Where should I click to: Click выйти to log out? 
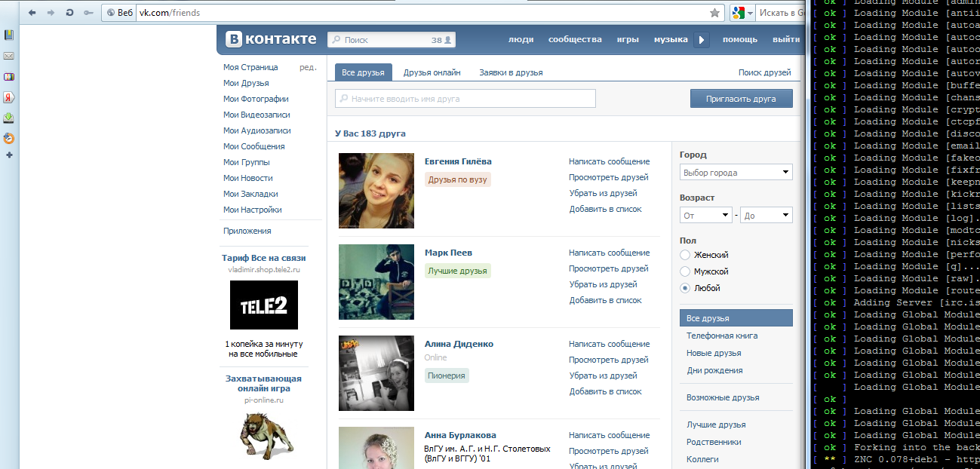[x=786, y=39]
